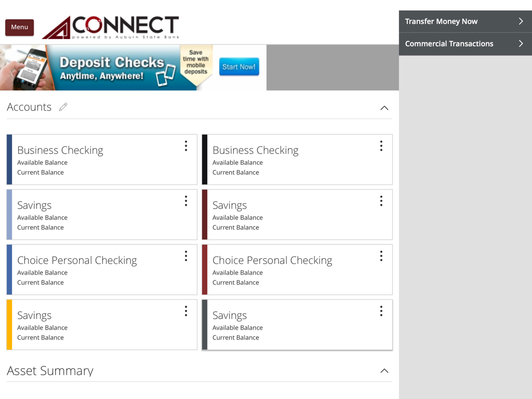Click the pencil edit icon beside Accounts
The height and width of the screenshot is (399, 532).
pos(63,107)
